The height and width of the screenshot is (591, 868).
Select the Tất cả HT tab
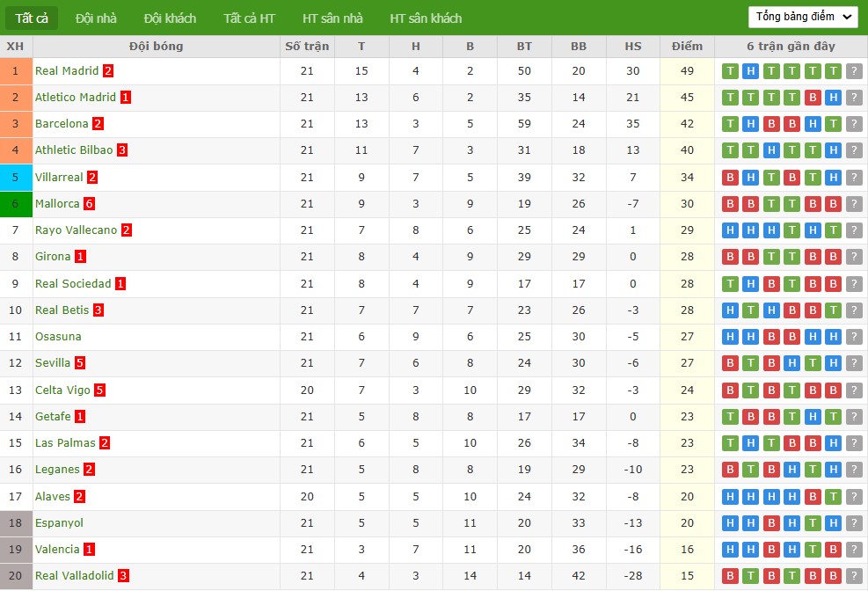click(x=249, y=18)
